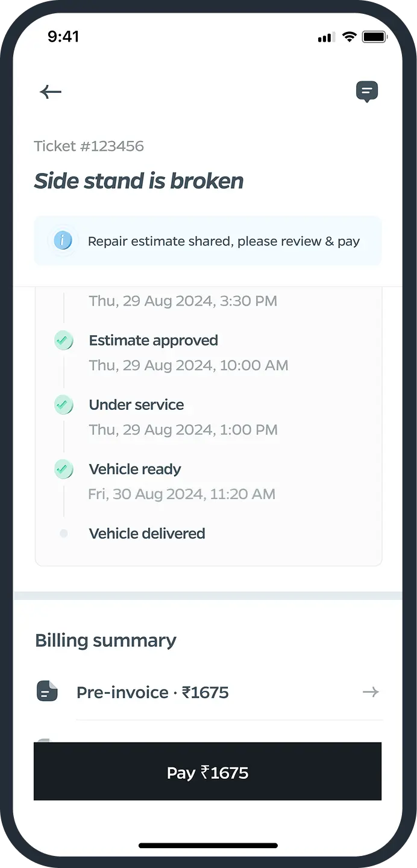Open the Pre-invoice details via the right arrow
This screenshot has height=868, width=417.
pos(371,692)
